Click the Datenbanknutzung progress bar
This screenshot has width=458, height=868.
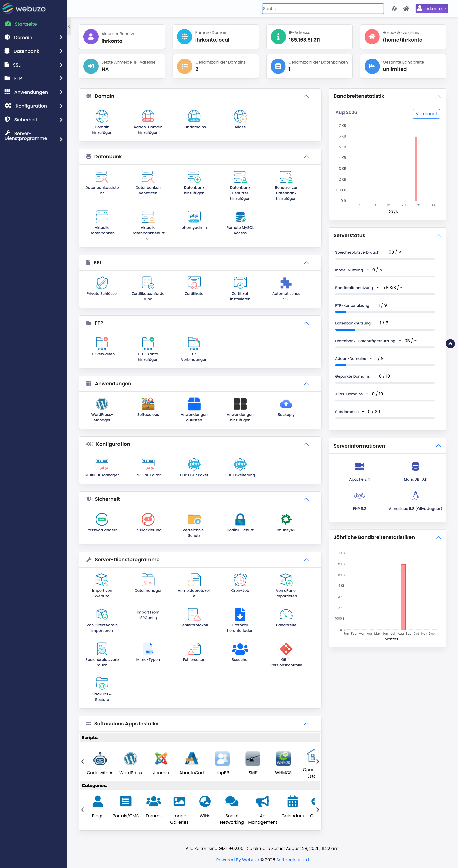click(x=385, y=330)
